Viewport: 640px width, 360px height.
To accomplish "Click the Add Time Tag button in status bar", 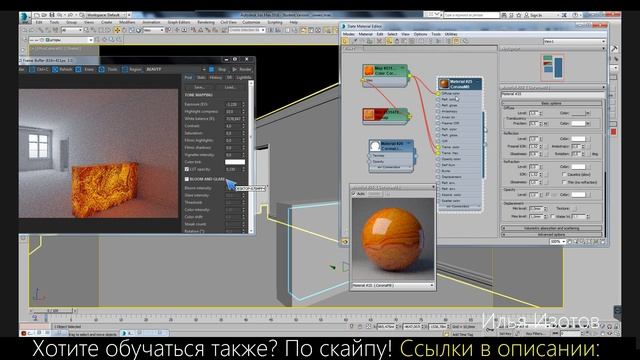I will (x=462, y=335).
